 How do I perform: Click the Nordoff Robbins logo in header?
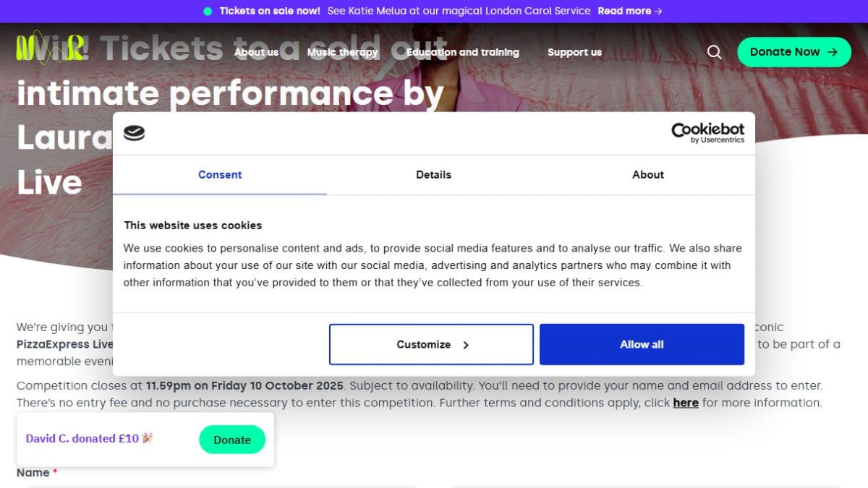click(51, 48)
